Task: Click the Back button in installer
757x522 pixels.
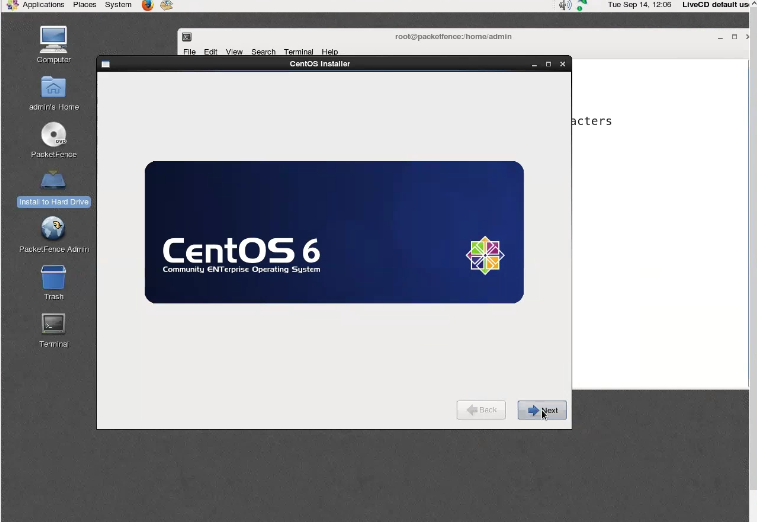Action: (481, 410)
